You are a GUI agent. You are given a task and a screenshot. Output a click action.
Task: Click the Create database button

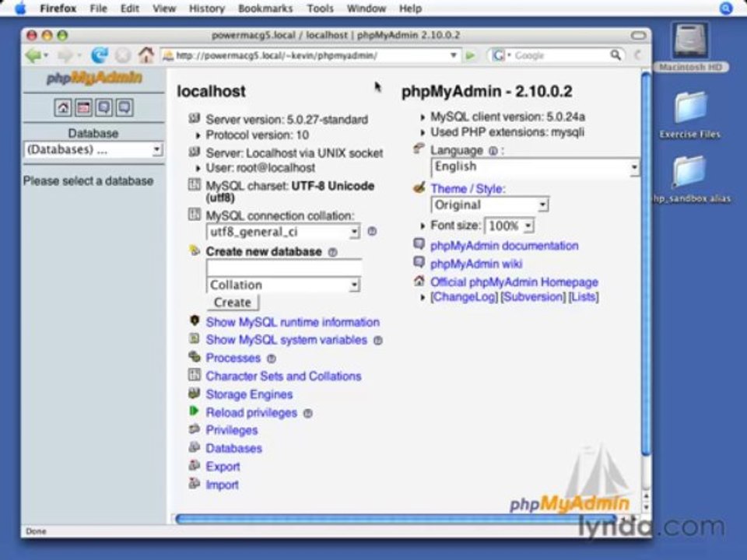point(233,303)
